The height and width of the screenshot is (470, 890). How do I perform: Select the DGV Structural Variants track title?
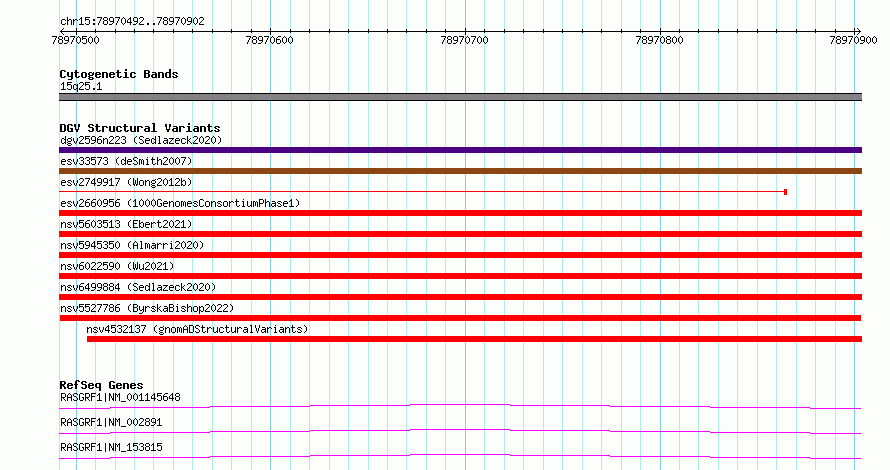pos(140,128)
